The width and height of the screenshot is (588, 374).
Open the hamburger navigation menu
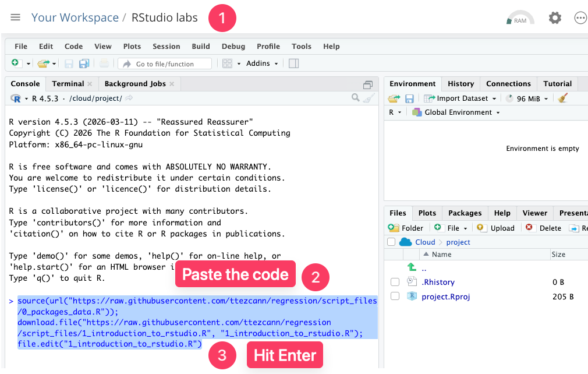pos(15,17)
